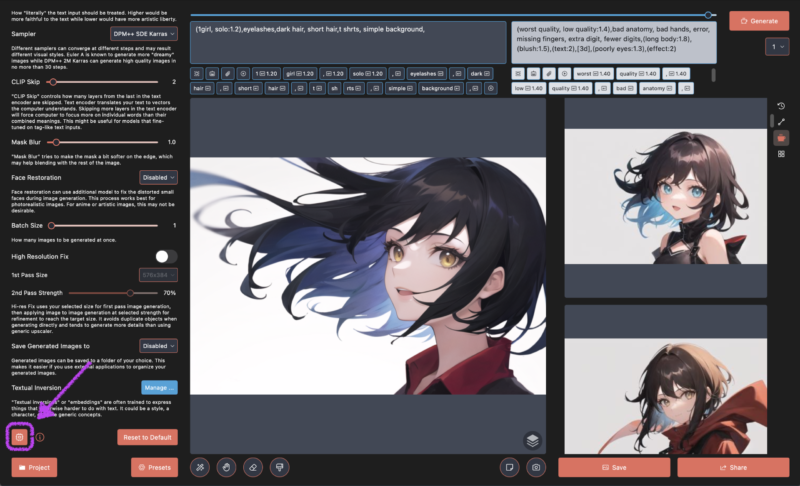Select the eraser tool
This screenshot has height=486, width=800.
(254, 467)
